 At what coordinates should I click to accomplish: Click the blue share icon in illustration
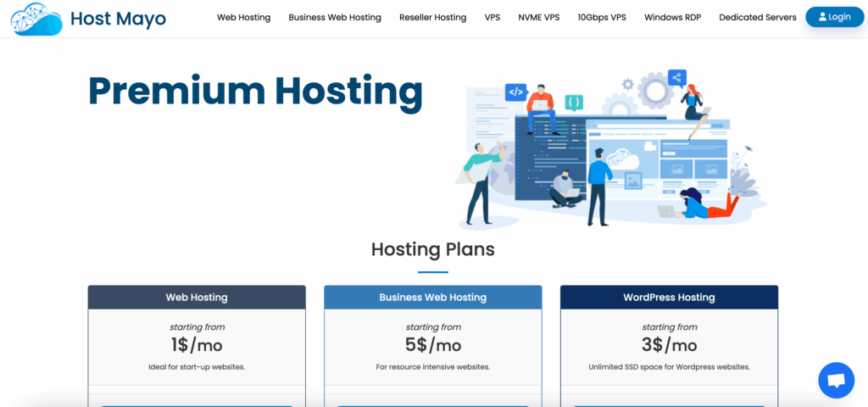(676, 79)
